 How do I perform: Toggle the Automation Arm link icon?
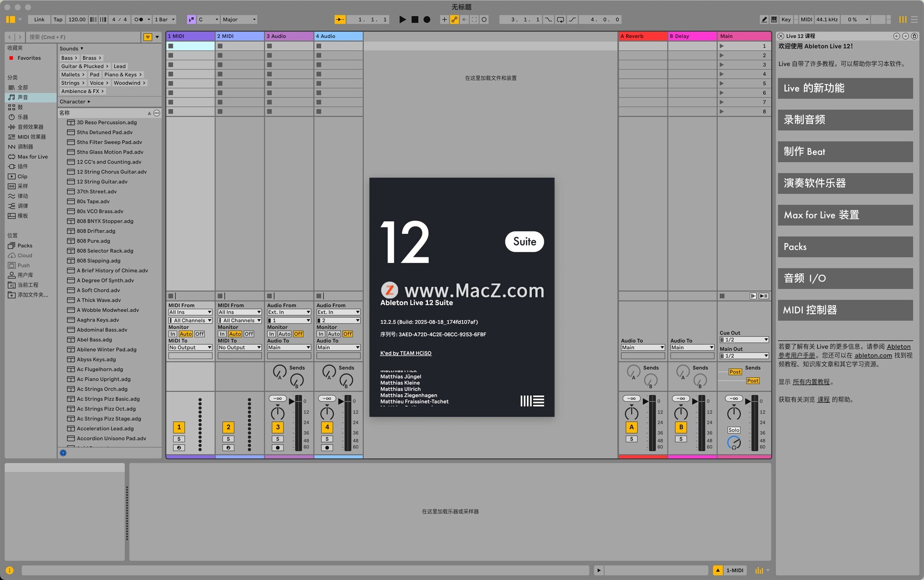(454, 20)
